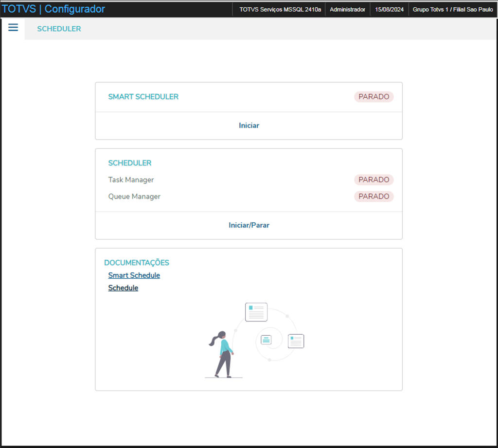Click the Queue Manager label
This screenshot has height=448, width=498.
pos(134,197)
